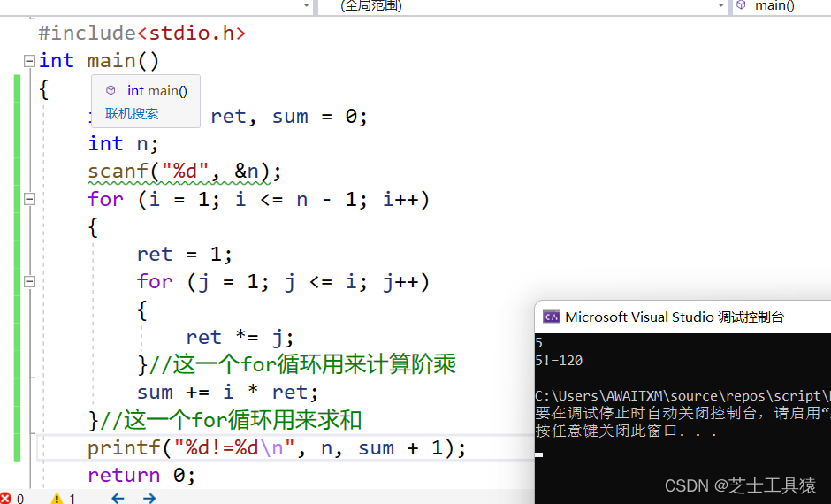Click the yellow warning count icon

pos(57,498)
